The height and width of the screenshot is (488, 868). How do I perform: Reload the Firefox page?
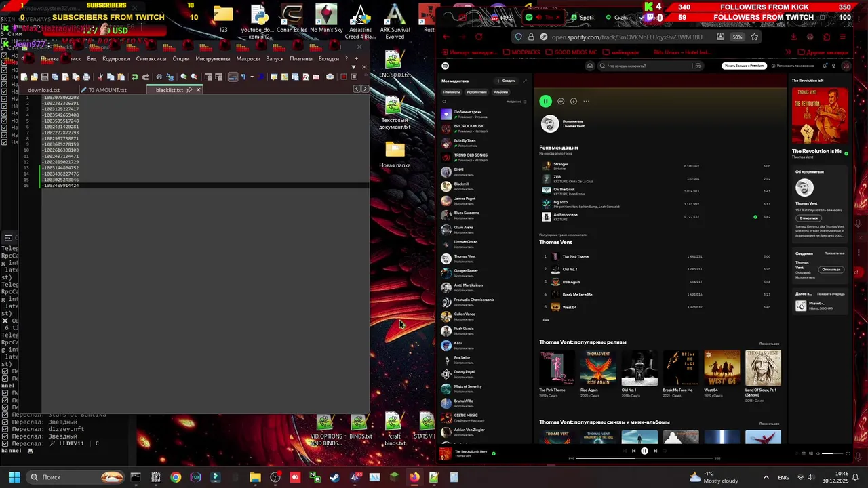pyautogui.click(x=479, y=37)
